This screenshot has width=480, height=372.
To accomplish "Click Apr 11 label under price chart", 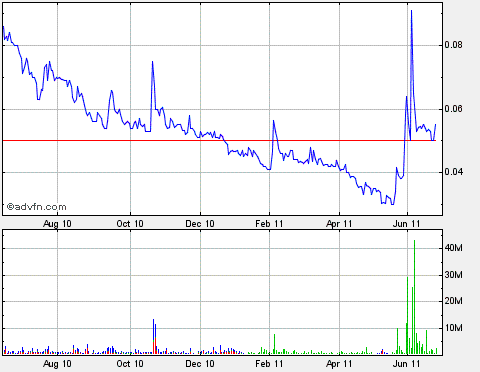I will (x=339, y=223).
